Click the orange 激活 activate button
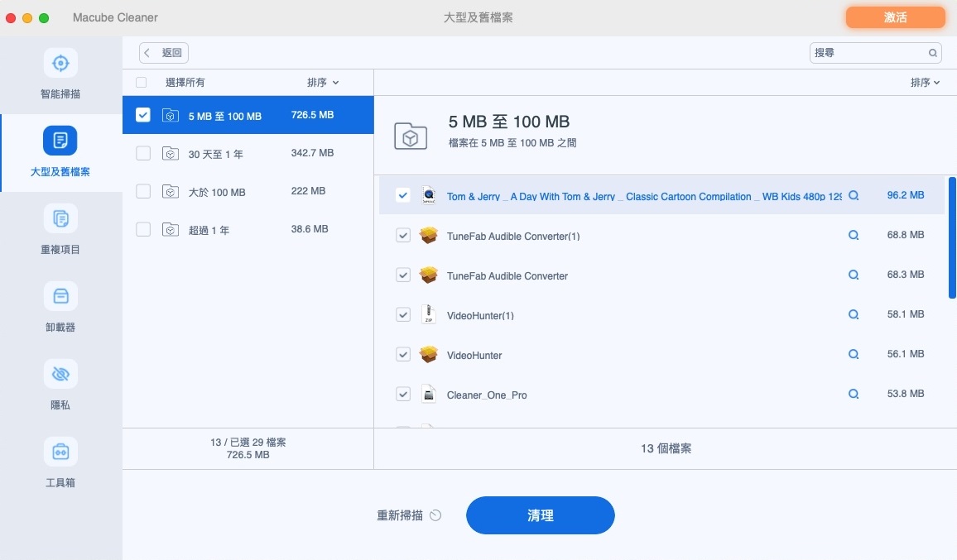Image resolution: width=957 pixels, height=560 pixels. [x=896, y=17]
